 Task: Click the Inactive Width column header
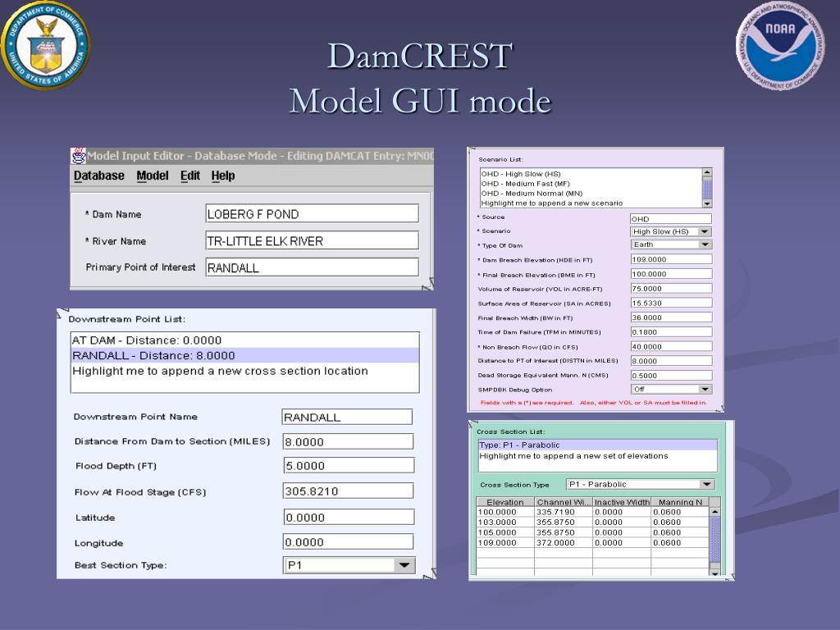[x=622, y=502]
